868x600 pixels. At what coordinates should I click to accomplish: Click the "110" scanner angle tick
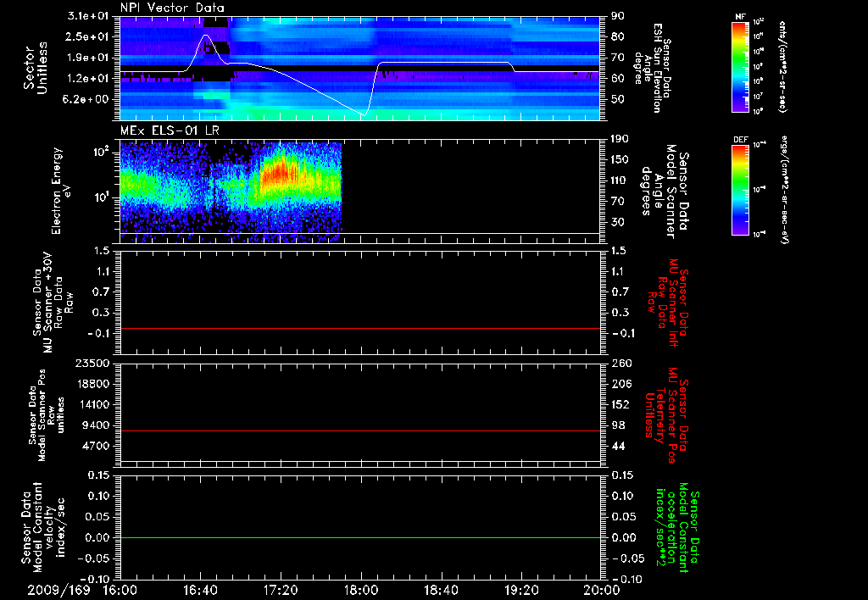(620, 181)
